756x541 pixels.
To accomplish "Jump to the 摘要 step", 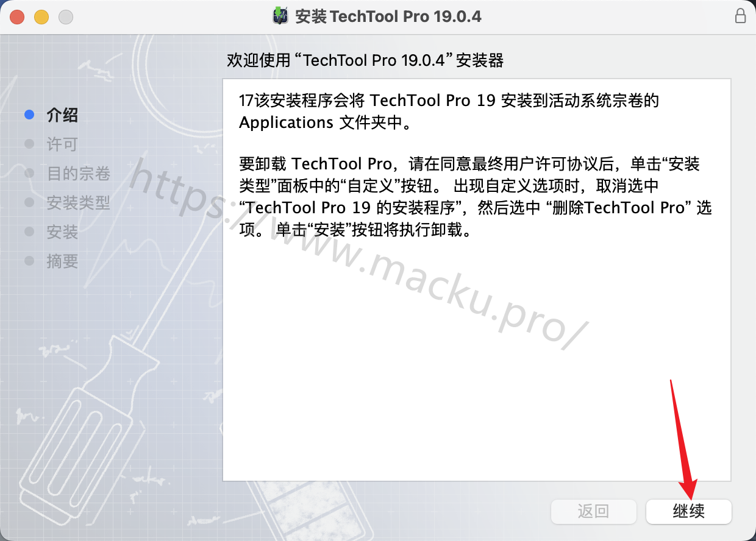I will tap(62, 261).
